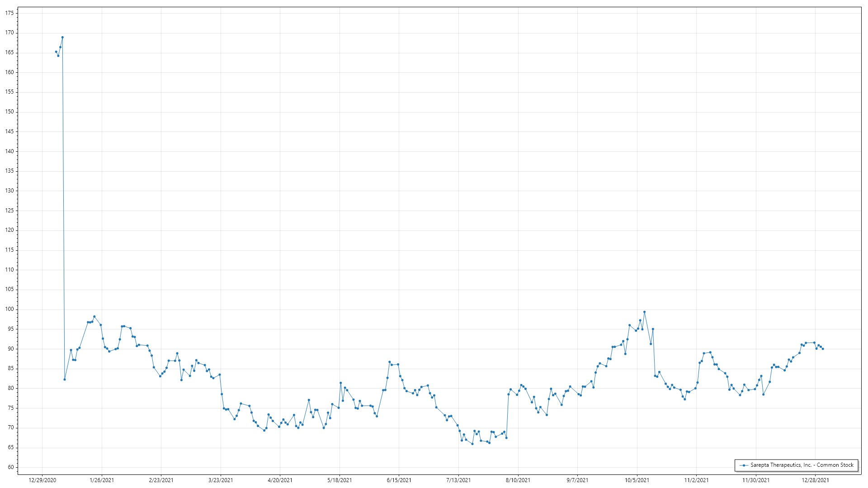Click the 12/28/2021 x-axis date label
868x488 pixels.
[815, 480]
